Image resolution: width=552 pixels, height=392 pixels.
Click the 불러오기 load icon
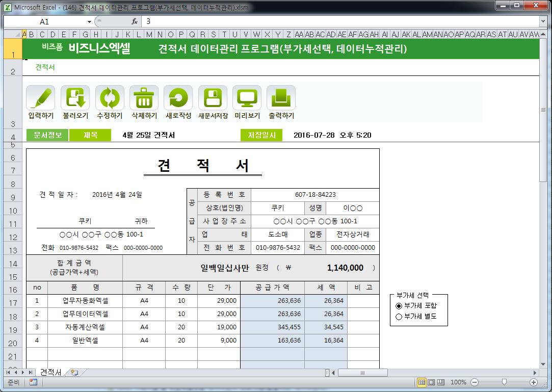75,98
